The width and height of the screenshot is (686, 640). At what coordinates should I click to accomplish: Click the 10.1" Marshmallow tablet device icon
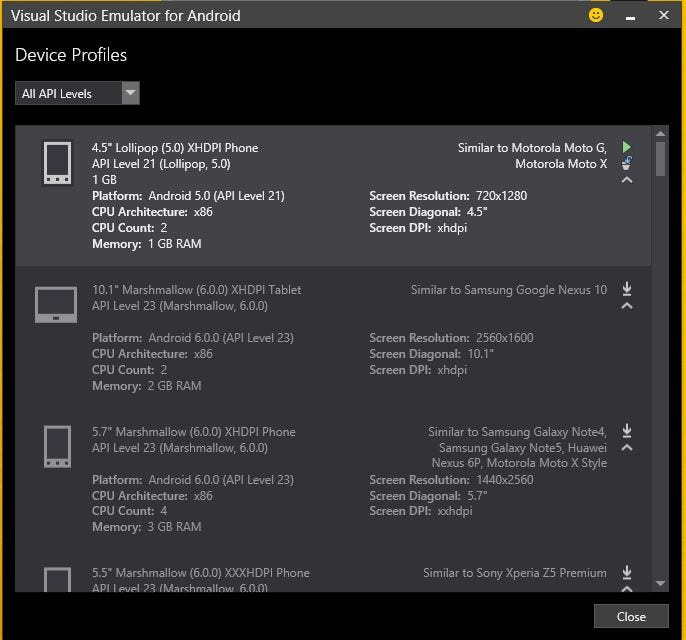pyautogui.click(x=56, y=304)
